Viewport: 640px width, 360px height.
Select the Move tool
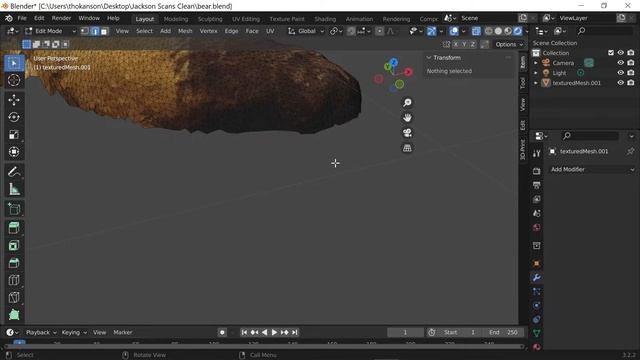point(14,100)
